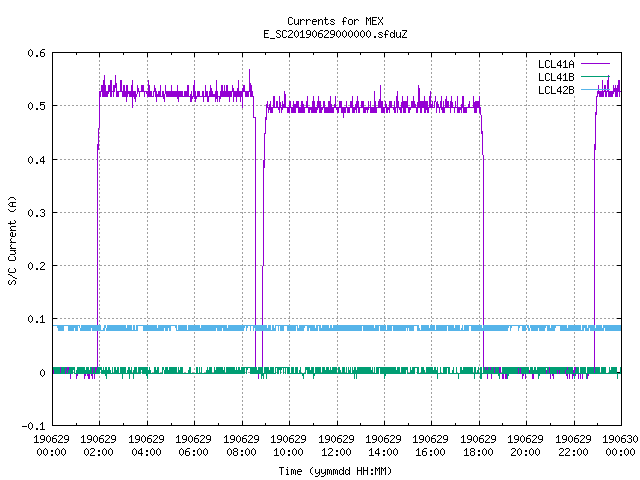The height and width of the screenshot is (480, 640).
Task: Click the 190629 16:00 x-axis tick label
Action: coord(431,446)
